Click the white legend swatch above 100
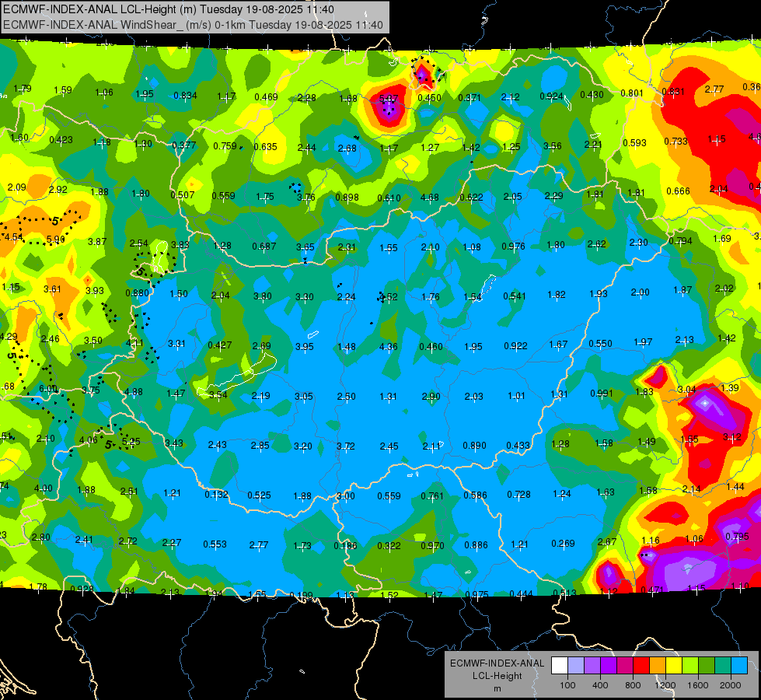The width and height of the screenshot is (761, 700). (x=560, y=666)
